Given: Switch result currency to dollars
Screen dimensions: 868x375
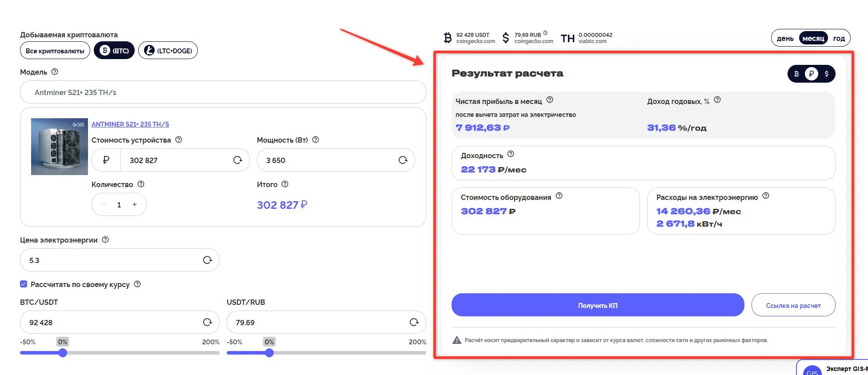Looking at the screenshot, I should pyautogui.click(x=827, y=74).
